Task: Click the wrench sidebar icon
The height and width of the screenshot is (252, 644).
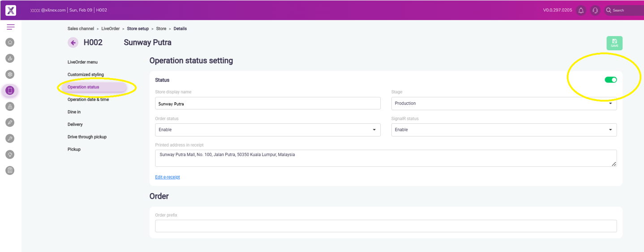Action: point(10,139)
